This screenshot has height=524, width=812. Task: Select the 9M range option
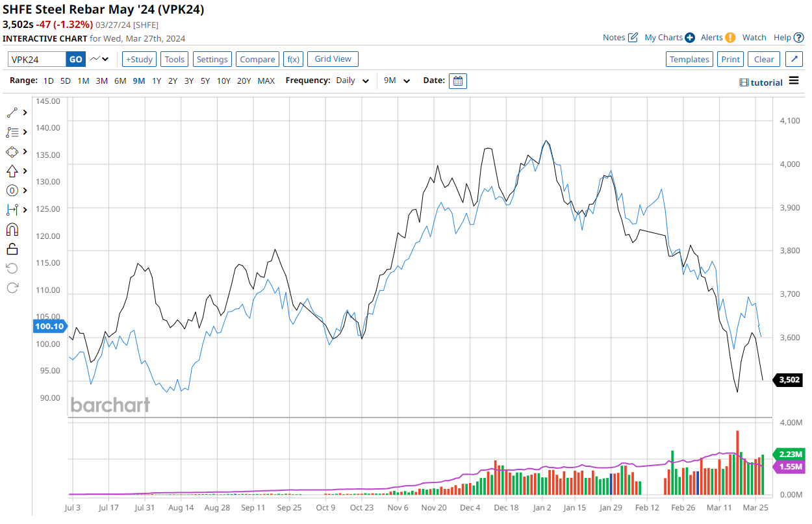coord(139,81)
